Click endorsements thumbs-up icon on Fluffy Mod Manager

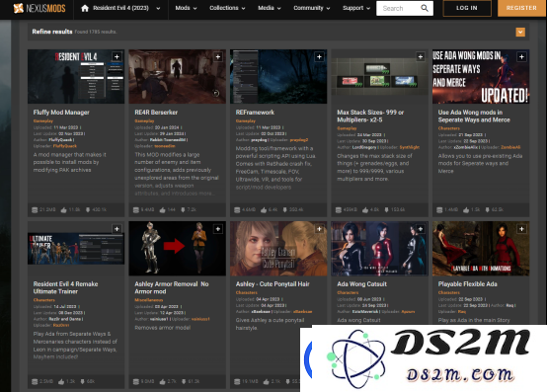(x=64, y=210)
